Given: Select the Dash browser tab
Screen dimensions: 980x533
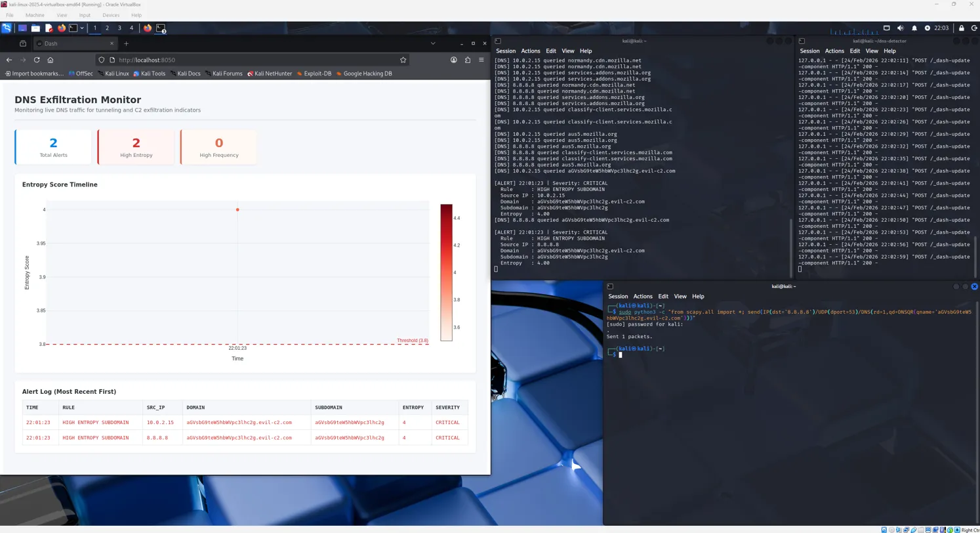Looking at the screenshot, I should pyautogui.click(x=76, y=43).
